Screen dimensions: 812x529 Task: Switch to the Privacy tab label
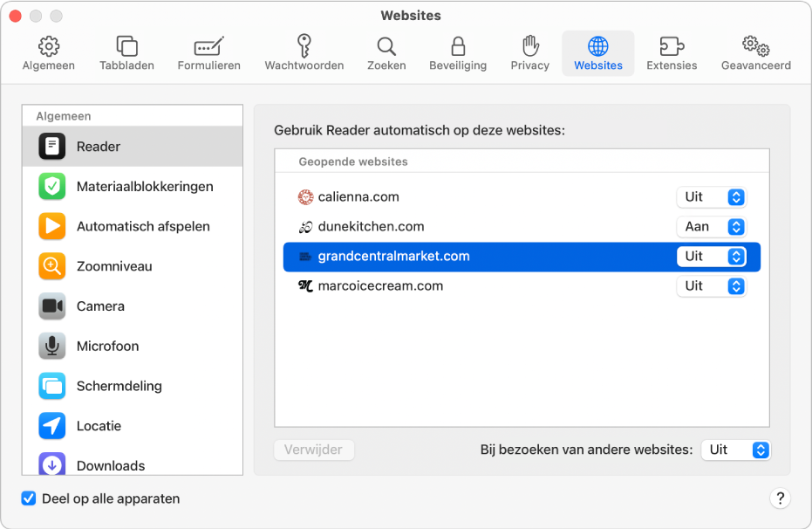click(x=529, y=65)
